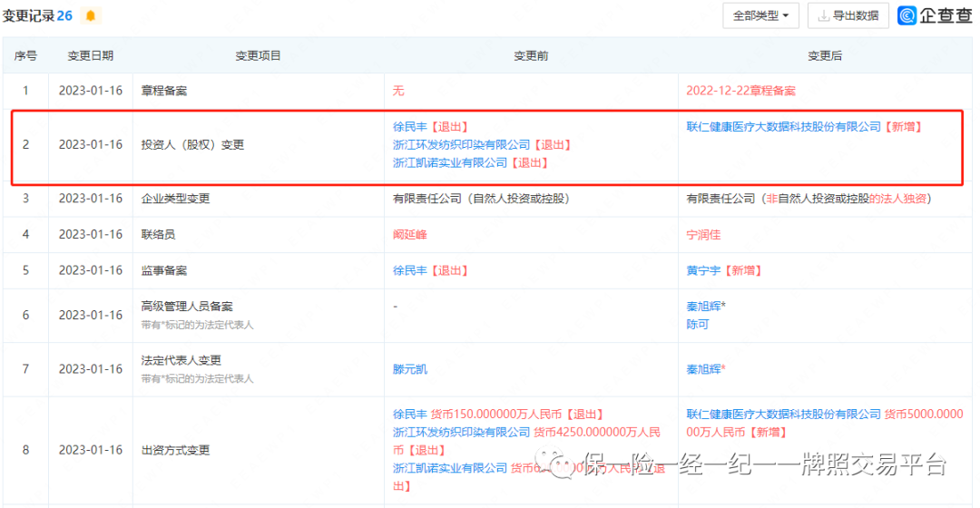Image resolution: width=980 pixels, height=508 pixels.
Task: Open 黄宁宇 supervisor link
Action: pos(704,270)
